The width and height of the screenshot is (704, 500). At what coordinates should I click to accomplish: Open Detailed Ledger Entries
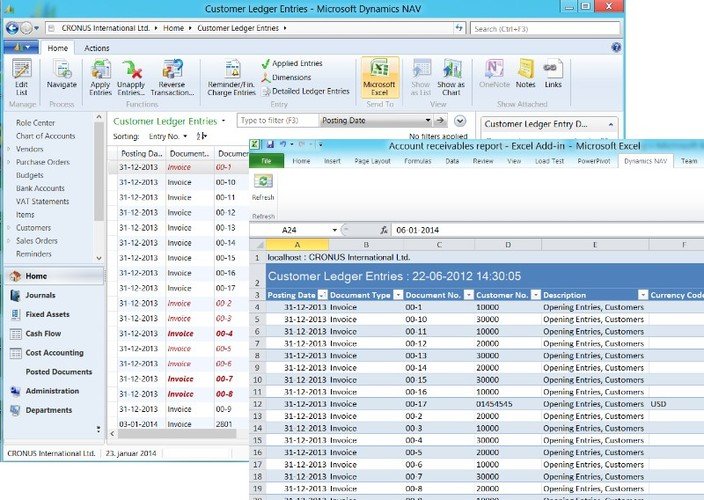(306, 91)
